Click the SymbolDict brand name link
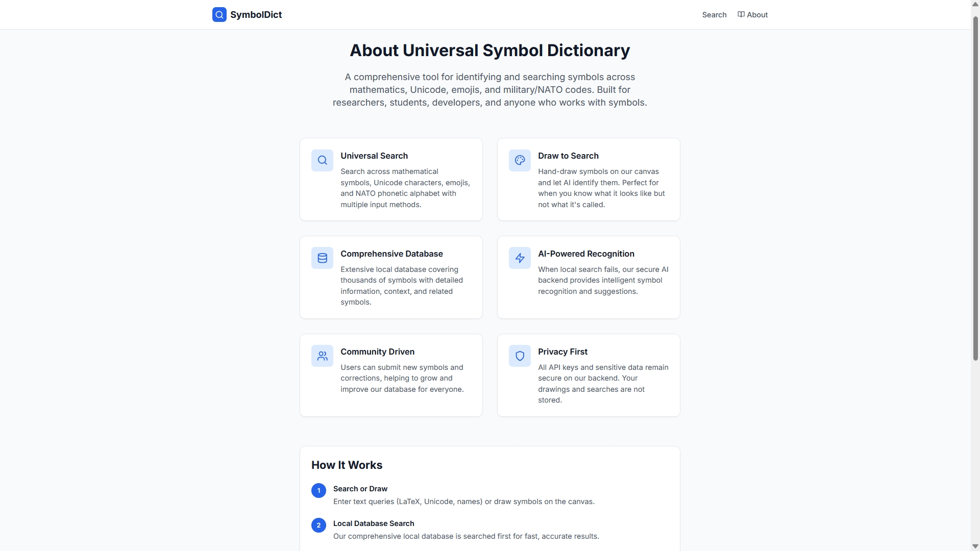 point(256,15)
